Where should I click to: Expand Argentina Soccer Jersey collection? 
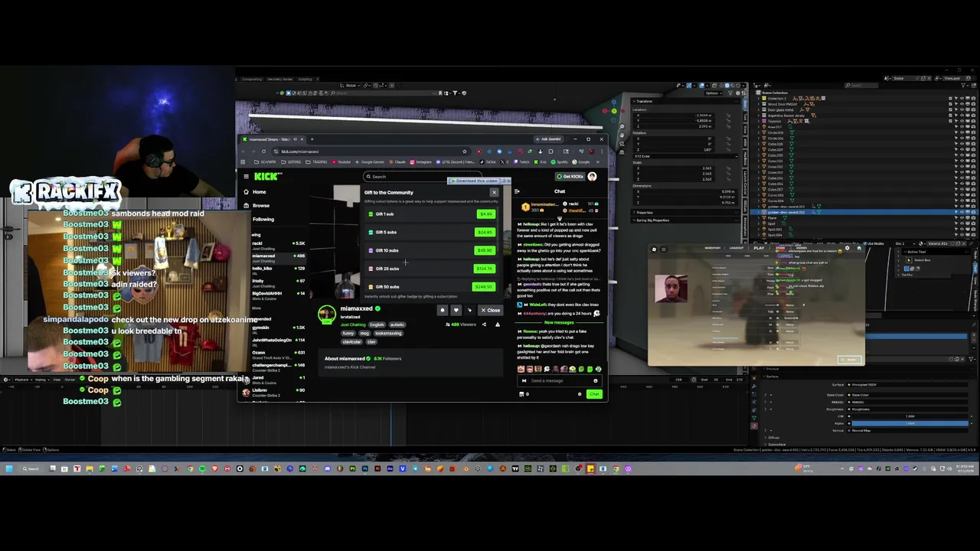(x=759, y=116)
